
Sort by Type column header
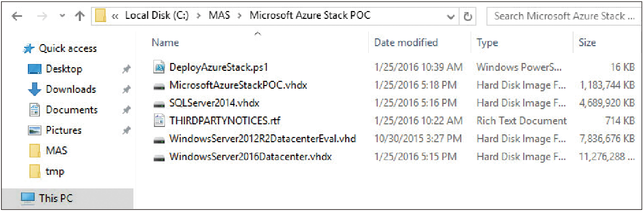[487, 43]
